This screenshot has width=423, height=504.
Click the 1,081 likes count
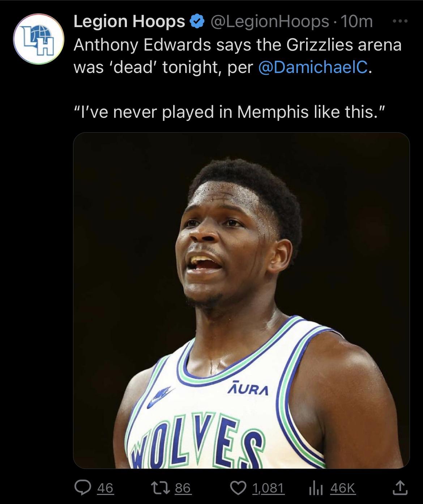coord(269,488)
